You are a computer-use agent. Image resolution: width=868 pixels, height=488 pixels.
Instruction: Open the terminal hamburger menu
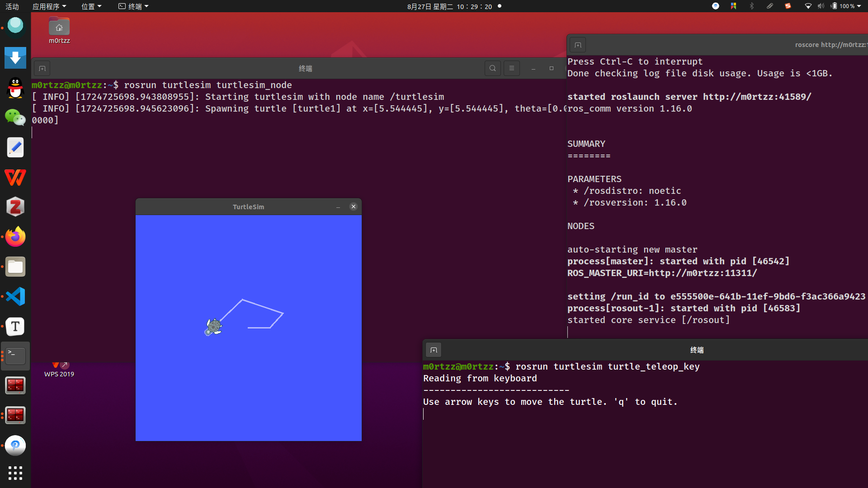[511, 68]
